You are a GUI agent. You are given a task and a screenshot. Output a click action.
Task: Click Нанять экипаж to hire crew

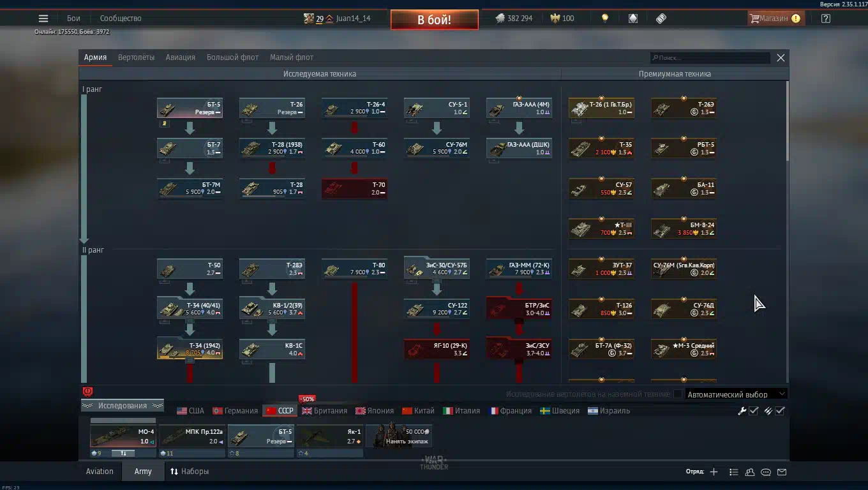(399, 436)
